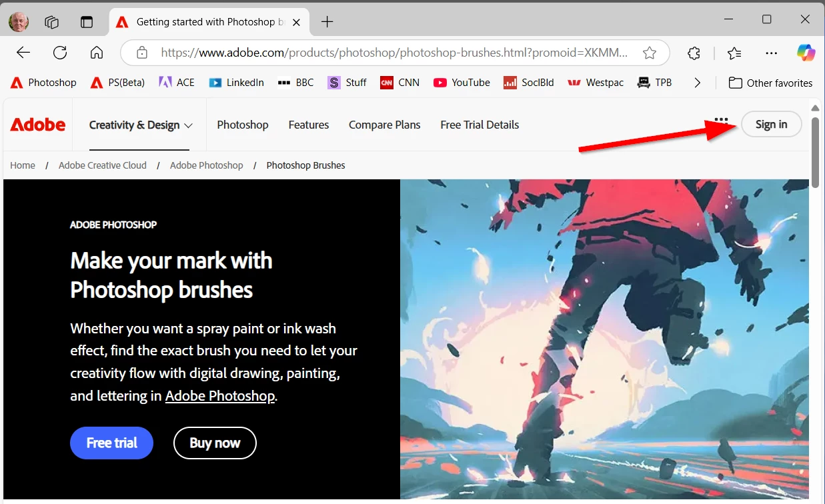Viewport: 825px width, 504px height.
Task: Open the tab actions menu icon
Action: pyautogui.click(x=87, y=22)
